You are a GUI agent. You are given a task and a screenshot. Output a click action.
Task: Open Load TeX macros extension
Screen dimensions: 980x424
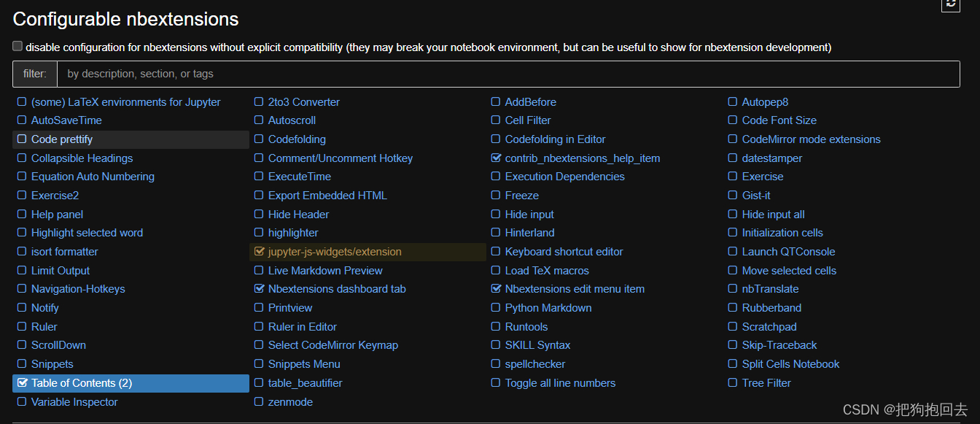click(547, 271)
